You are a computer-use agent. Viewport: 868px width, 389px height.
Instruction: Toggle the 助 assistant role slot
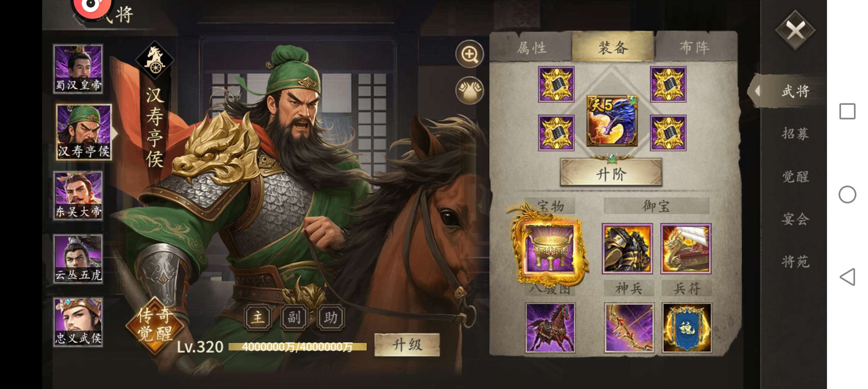coord(331,317)
